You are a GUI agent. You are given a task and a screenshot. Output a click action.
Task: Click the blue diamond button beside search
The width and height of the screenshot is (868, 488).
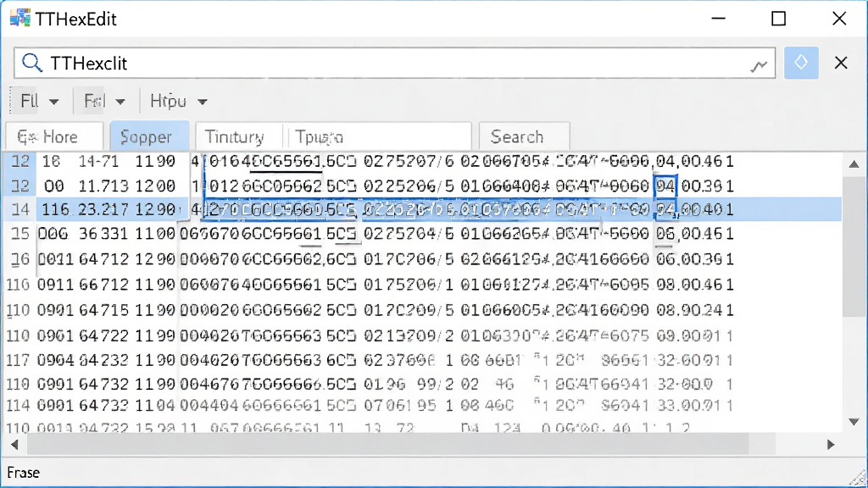pyautogui.click(x=801, y=63)
